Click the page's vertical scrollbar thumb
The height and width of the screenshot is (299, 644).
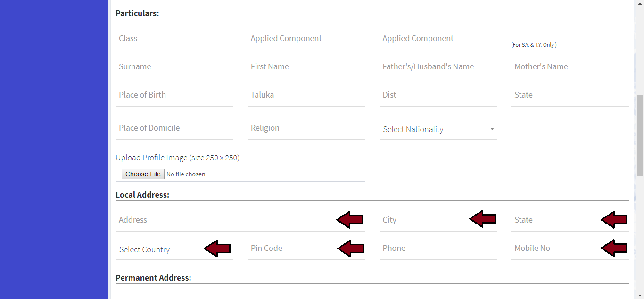tap(640, 136)
